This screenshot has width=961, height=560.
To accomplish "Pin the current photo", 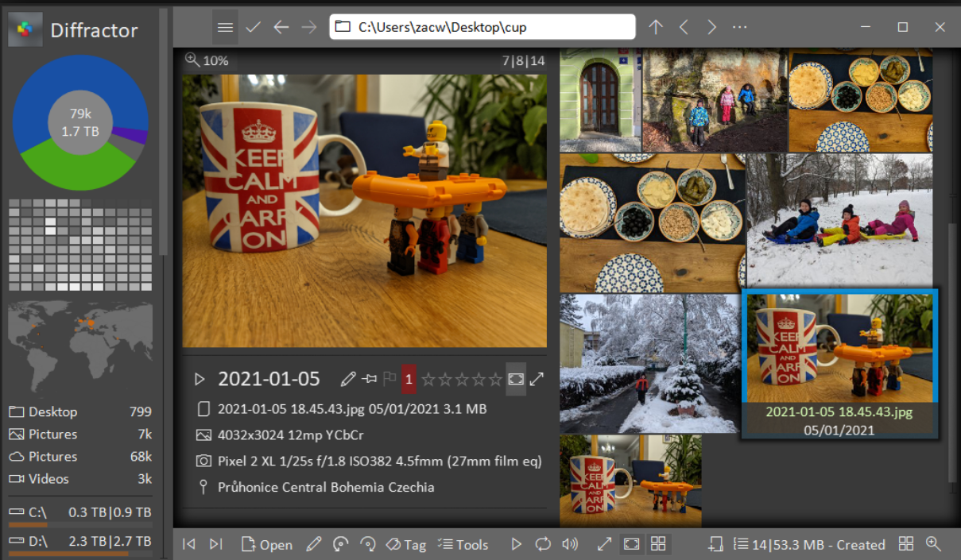I will (370, 379).
